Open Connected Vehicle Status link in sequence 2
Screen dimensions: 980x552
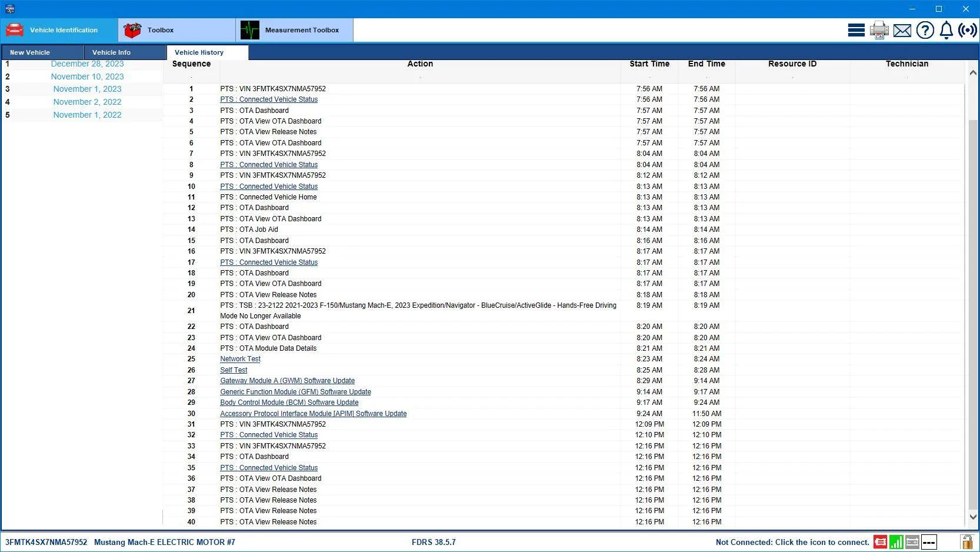click(269, 99)
